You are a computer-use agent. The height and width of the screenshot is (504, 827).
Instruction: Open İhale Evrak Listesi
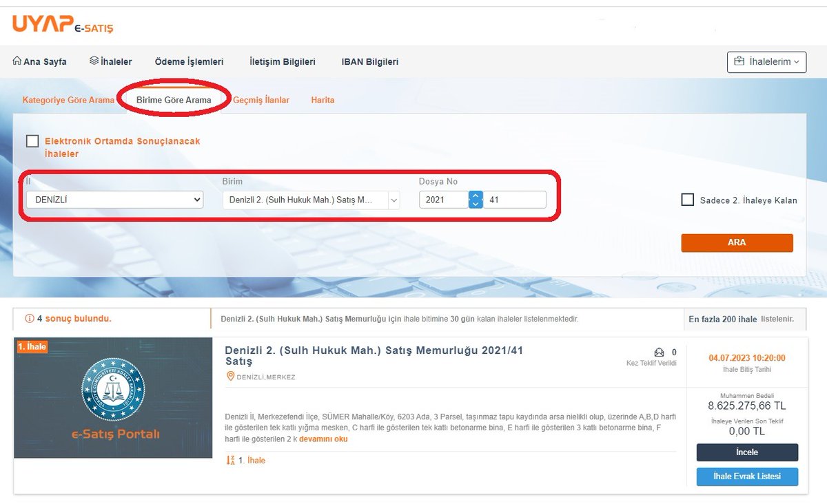747,477
